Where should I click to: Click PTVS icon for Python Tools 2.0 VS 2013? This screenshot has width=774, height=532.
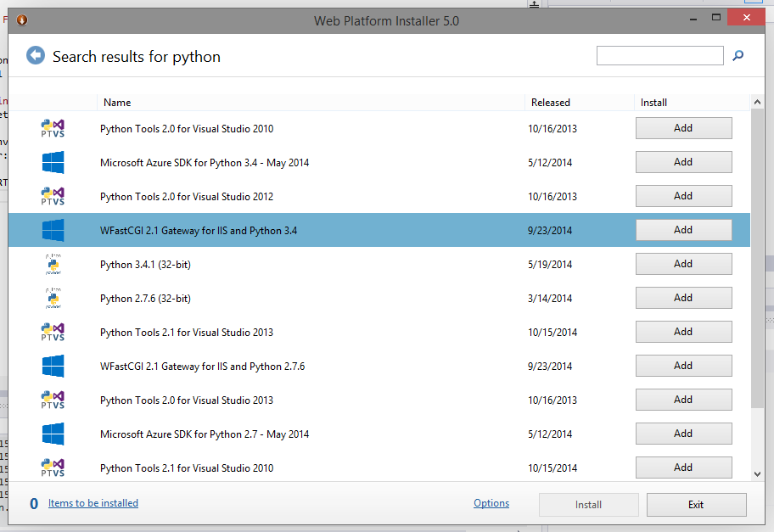53,400
